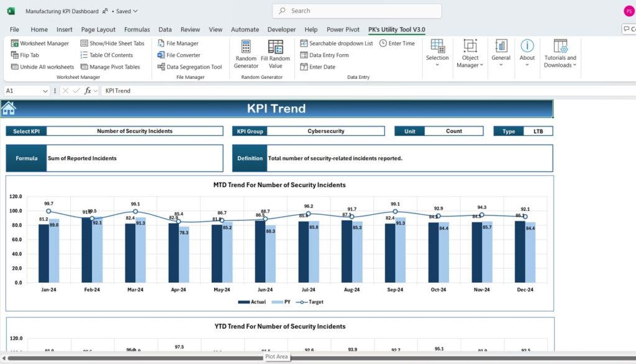Click the Name Box showing A1
636x364 pixels.
[x=22, y=91]
